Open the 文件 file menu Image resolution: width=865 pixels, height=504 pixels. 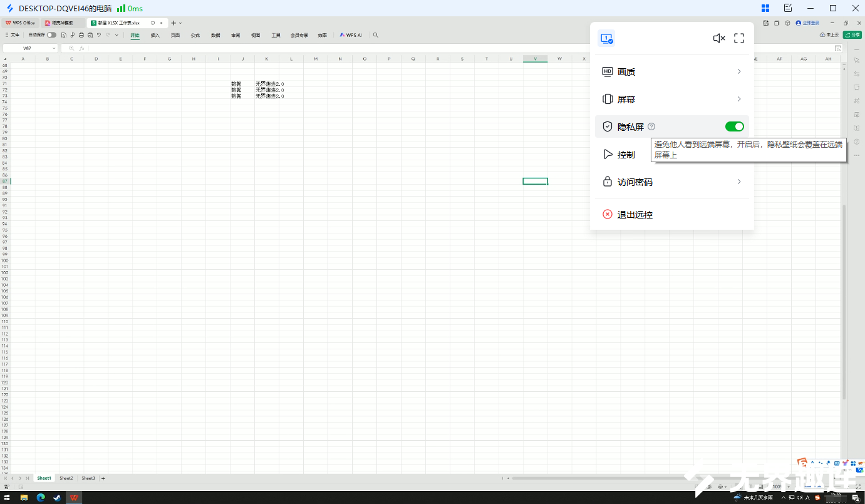point(13,35)
